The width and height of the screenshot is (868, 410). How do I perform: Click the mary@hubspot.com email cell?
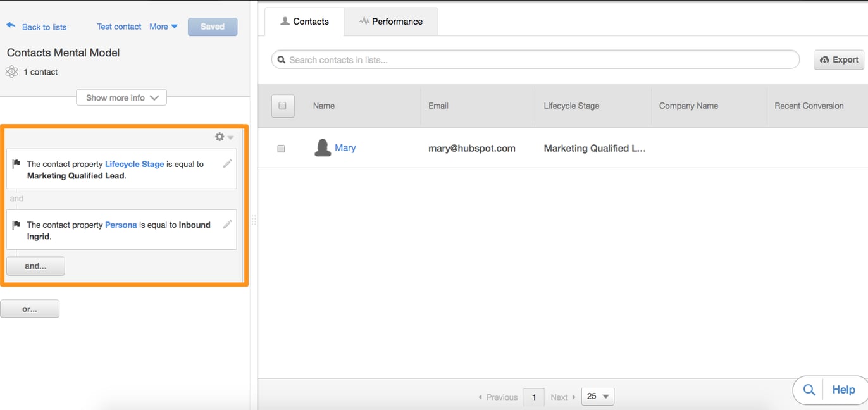[x=472, y=148]
